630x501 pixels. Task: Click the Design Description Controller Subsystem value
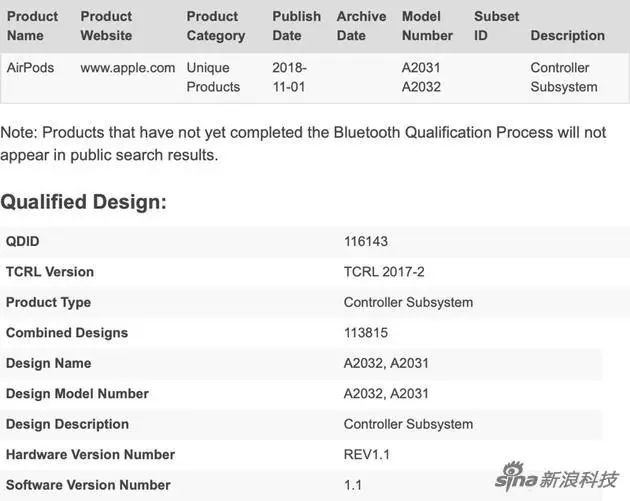(408, 424)
